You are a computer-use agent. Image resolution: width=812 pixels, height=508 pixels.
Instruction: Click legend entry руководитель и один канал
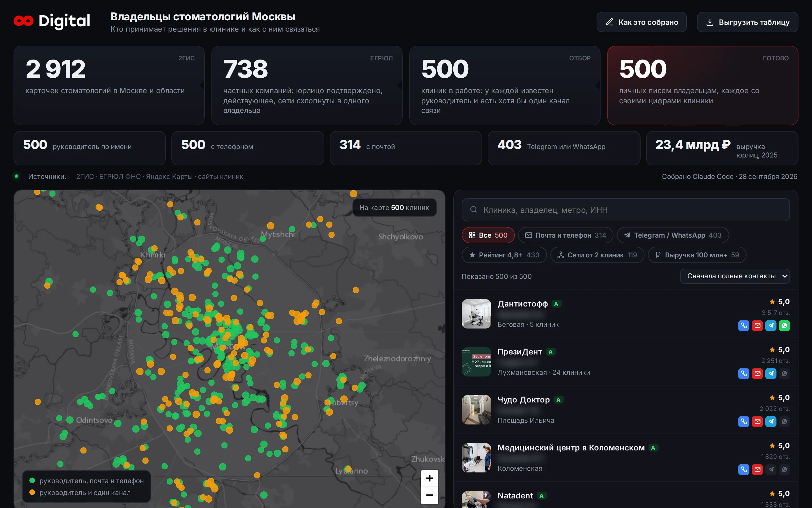click(x=80, y=492)
